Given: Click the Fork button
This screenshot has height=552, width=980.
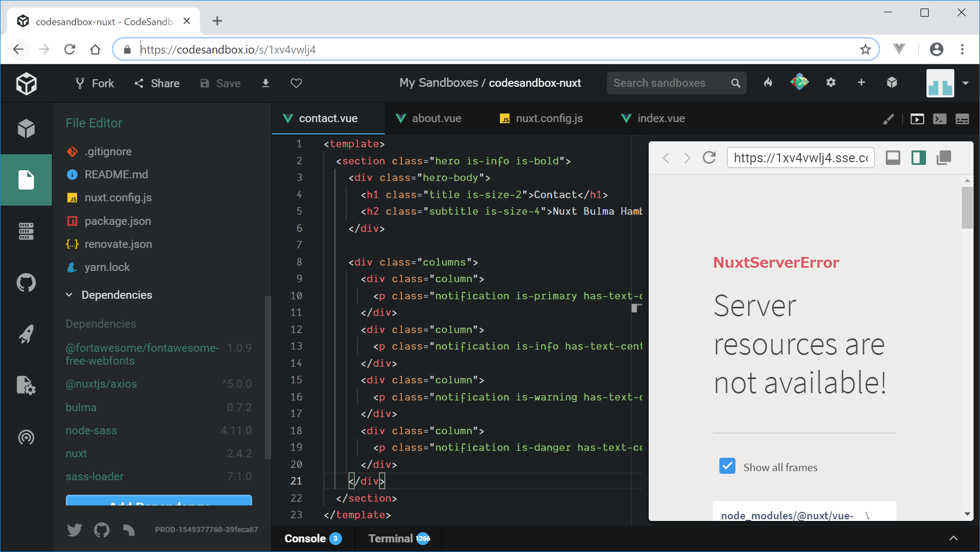Looking at the screenshot, I should [x=95, y=83].
